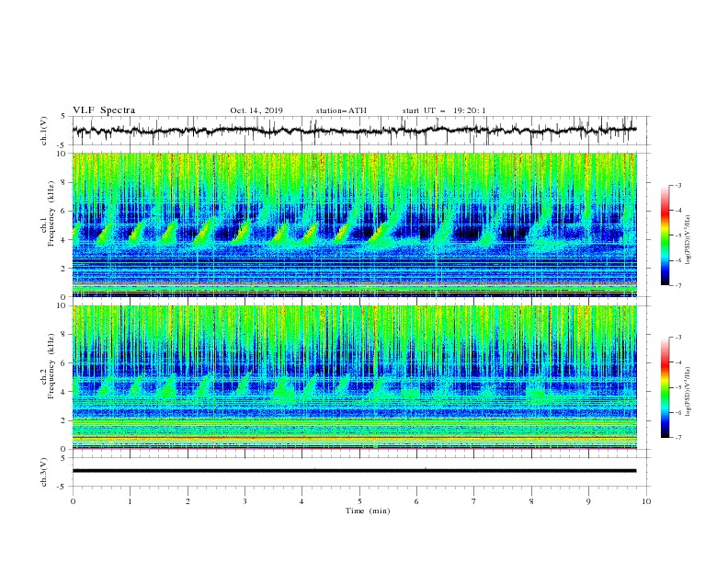The image size is (728, 563).
Task: Click the "ch.3(V)" axis label
Action: tap(44, 472)
